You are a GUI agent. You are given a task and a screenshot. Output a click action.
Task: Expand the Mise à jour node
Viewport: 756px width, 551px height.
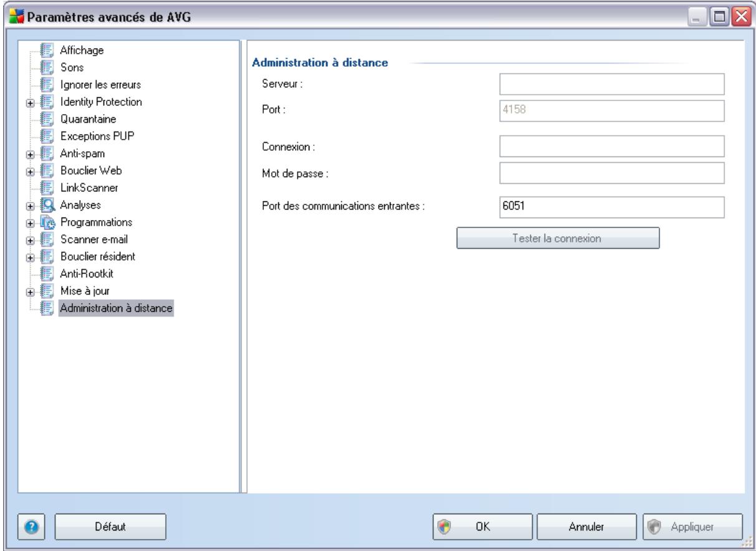(29, 290)
